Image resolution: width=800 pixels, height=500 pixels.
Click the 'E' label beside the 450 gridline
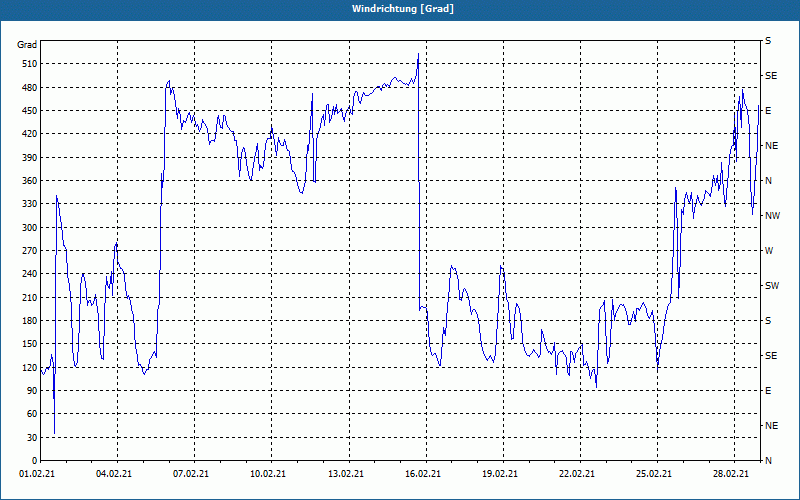[768, 111]
